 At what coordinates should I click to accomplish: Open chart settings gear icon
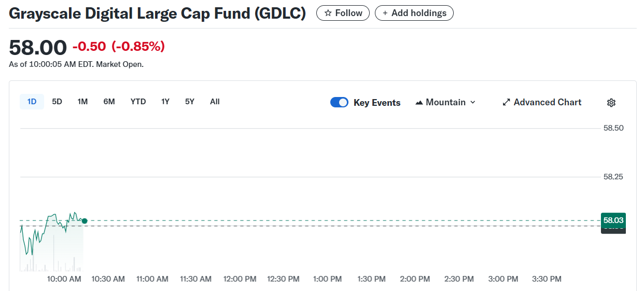611,103
